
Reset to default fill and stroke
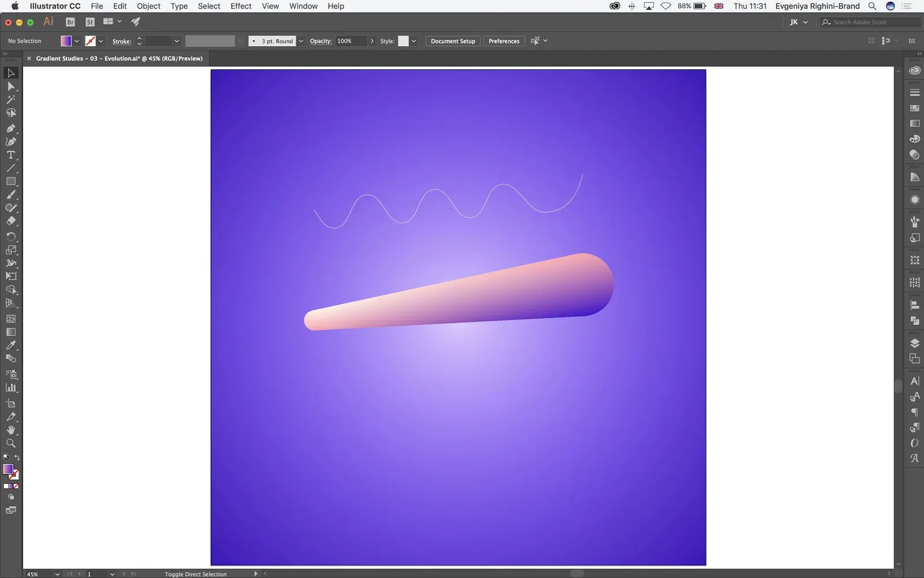pyautogui.click(x=6, y=458)
